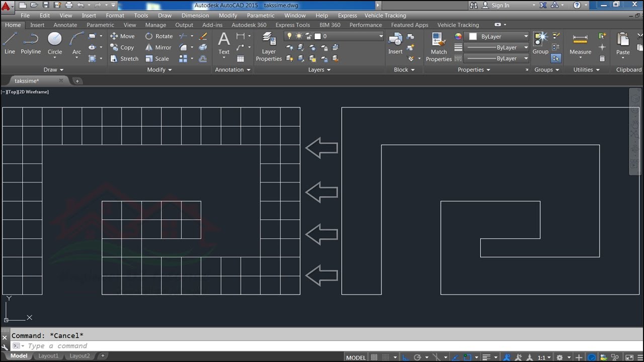
Task: Open the lineweight ByLayer dropdown
Action: point(497,47)
